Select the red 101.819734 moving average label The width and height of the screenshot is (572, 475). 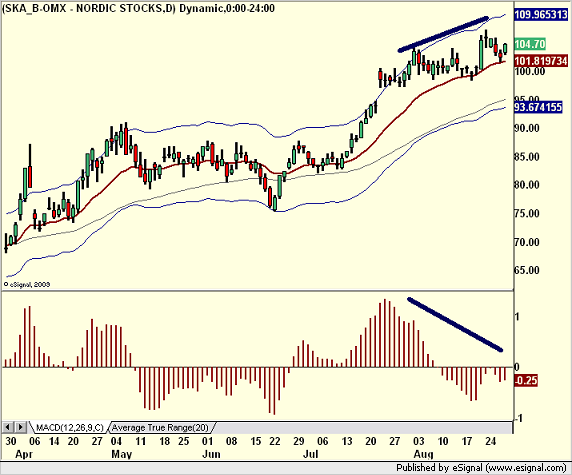[541, 61]
